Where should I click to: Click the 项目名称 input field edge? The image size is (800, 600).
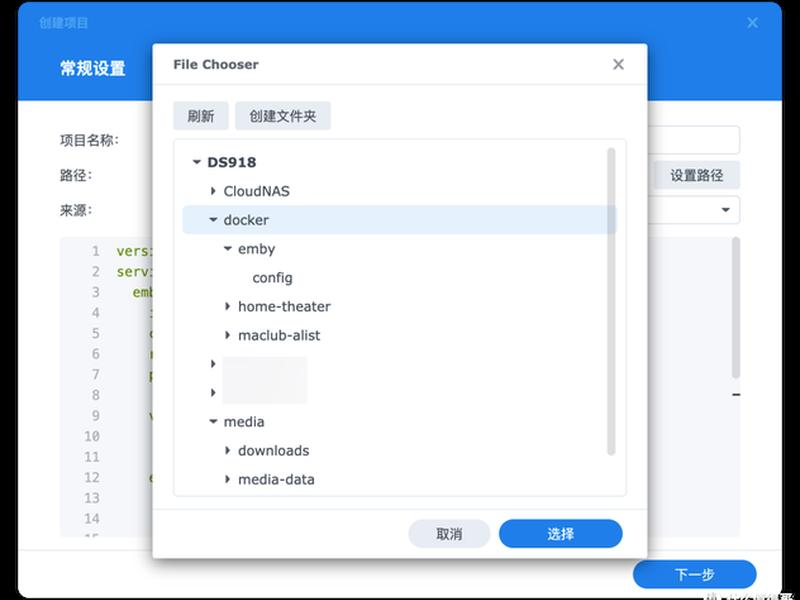pos(694,140)
